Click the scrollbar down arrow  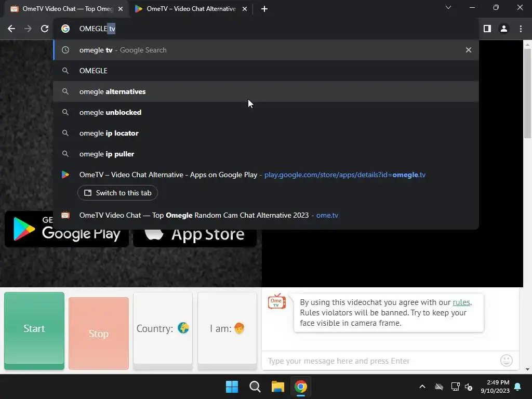[527, 369]
